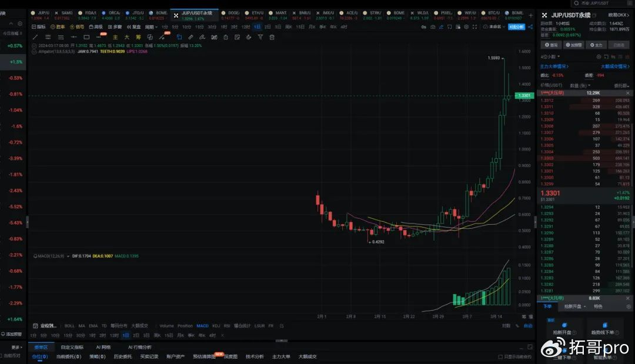The image size is (635, 364).
Task: Select the 30分 timeframe in top toolbar
Action: pyautogui.click(x=212, y=27)
